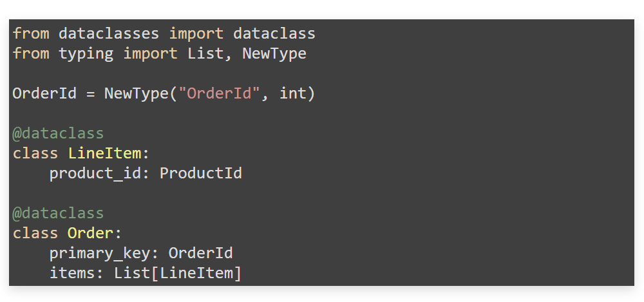Click the int argument in NewType call
The height and width of the screenshot is (302, 644).
pos(293,93)
